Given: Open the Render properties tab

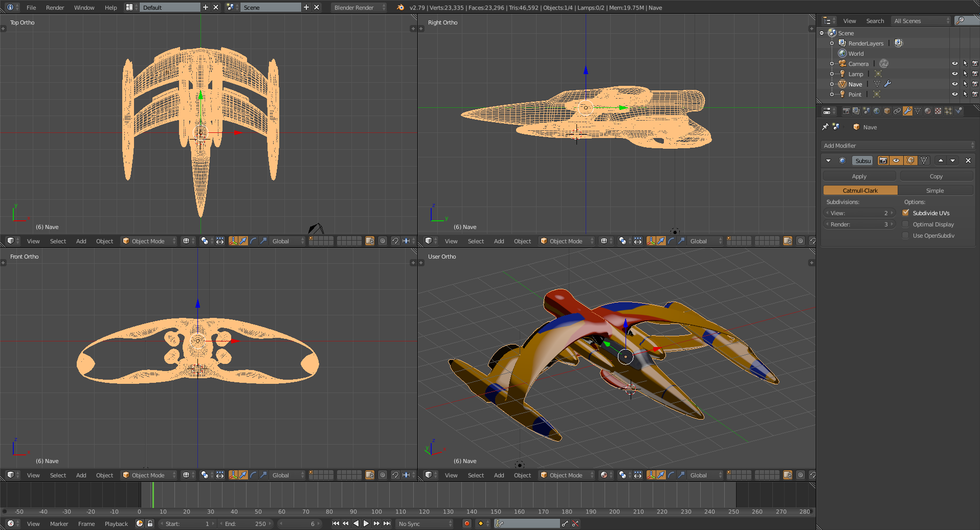Looking at the screenshot, I should 846,111.
